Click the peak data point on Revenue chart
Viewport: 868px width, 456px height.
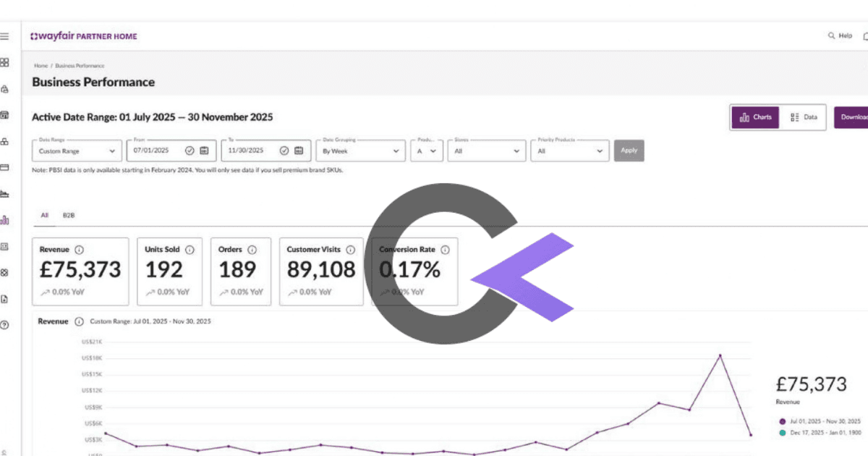pyautogui.click(x=720, y=355)
